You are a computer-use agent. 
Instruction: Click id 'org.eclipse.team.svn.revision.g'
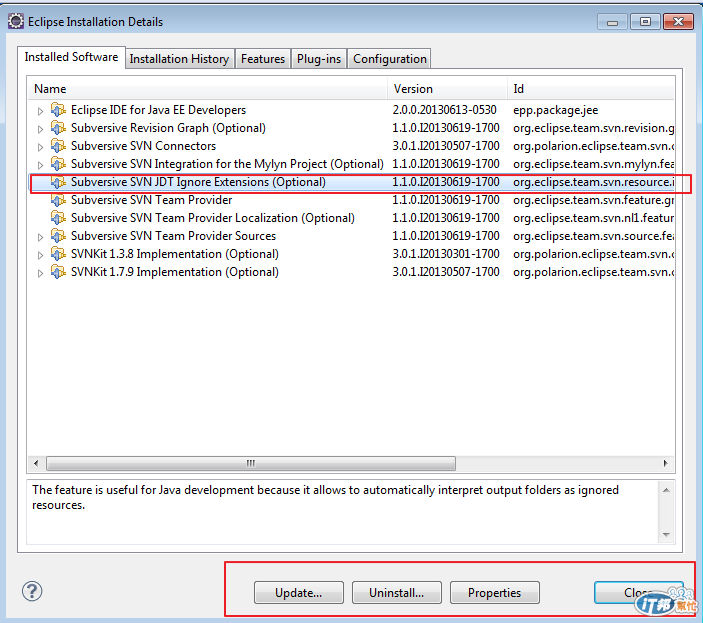(594, 128)
